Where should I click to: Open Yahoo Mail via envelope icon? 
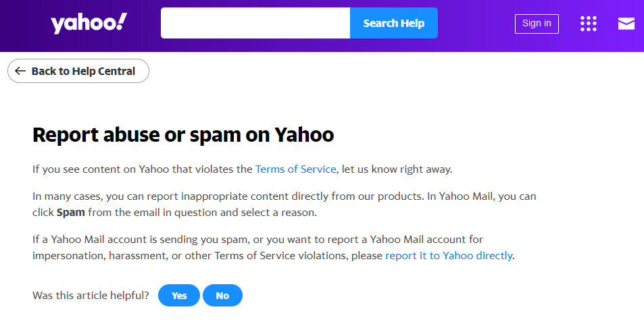point(626,24)
